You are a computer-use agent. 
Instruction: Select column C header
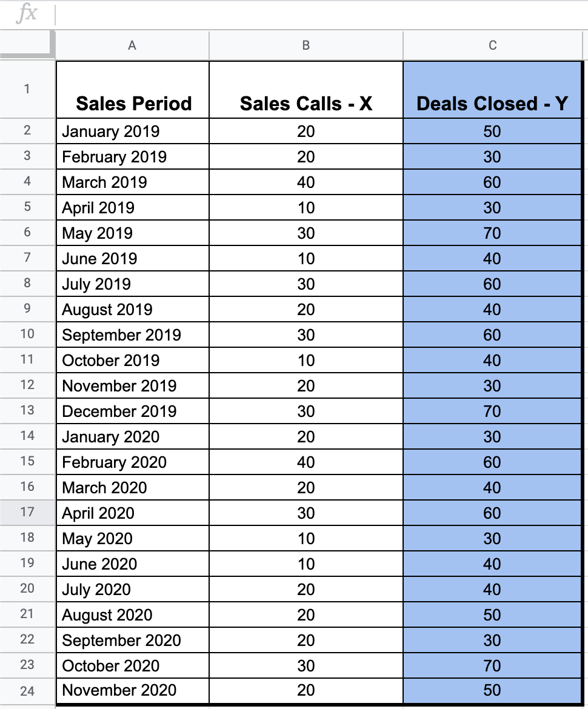pyautogui.click(x=492, y=45)
